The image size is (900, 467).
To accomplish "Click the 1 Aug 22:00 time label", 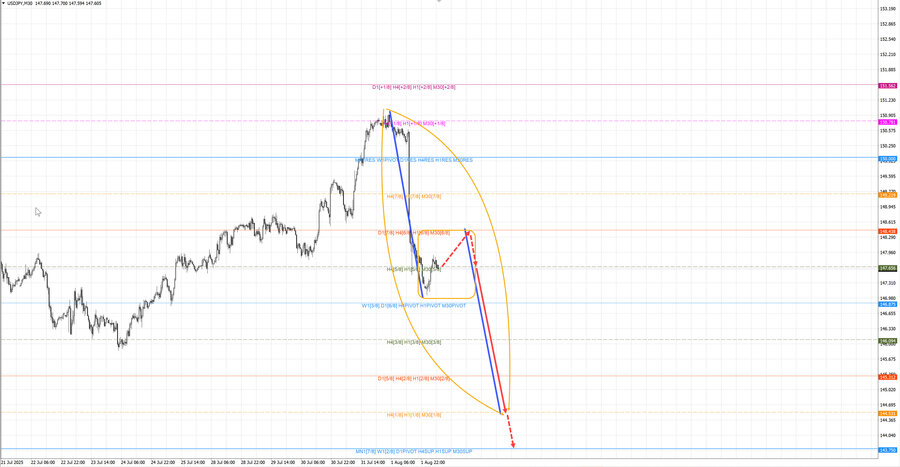I will click(x=432, y=462).
